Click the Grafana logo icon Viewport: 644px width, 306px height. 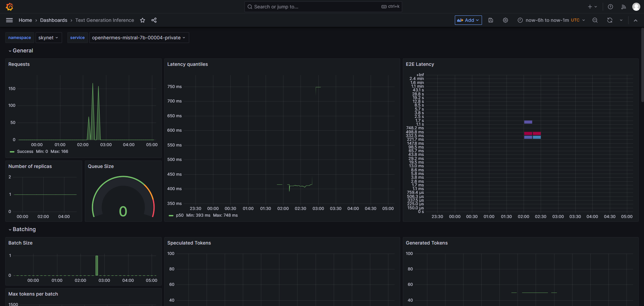tap(10, 7)
